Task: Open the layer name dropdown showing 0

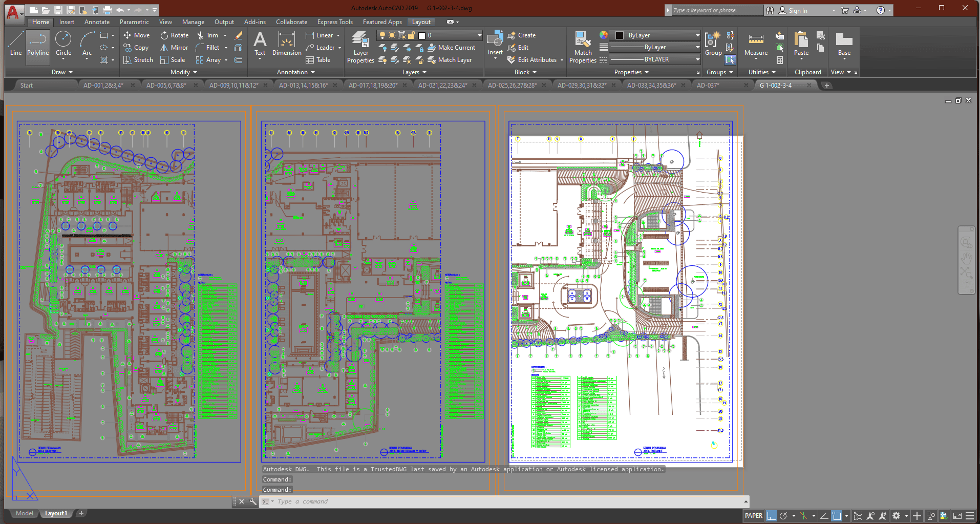Action: 451,35
